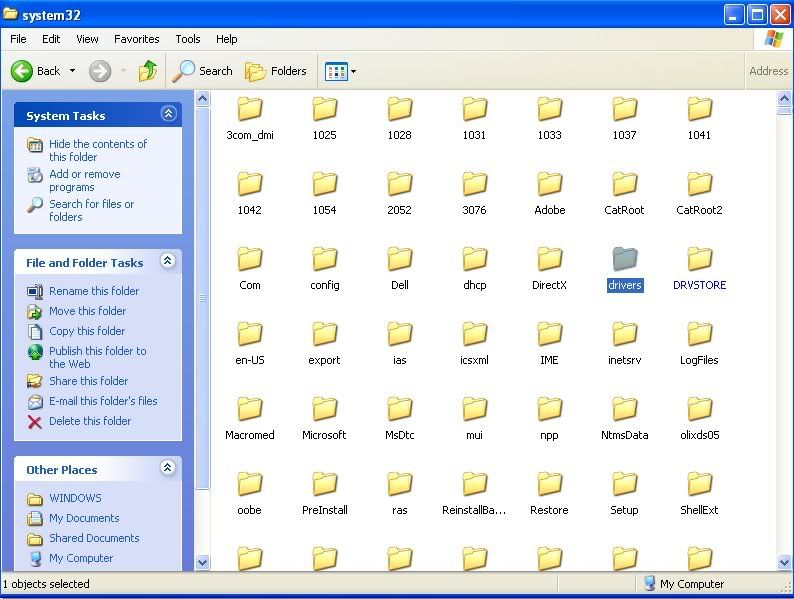Select the DirectX folder
Screen dimensions: 794x599
tap(549, 259)
